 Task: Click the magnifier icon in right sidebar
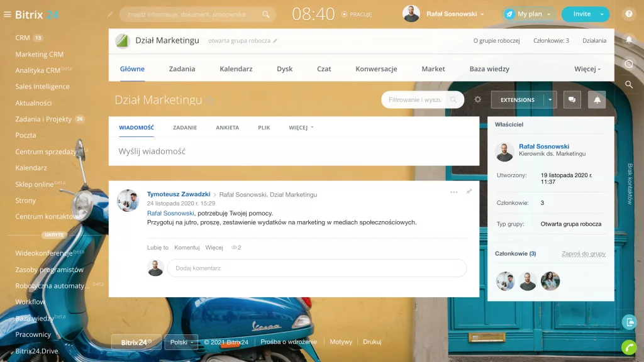pos(628,84)
